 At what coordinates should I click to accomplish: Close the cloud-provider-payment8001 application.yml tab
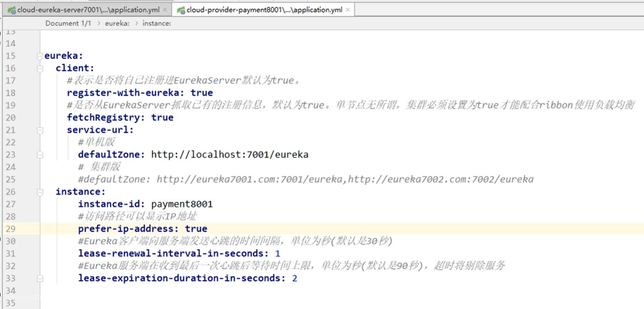[x=348, y=10]
